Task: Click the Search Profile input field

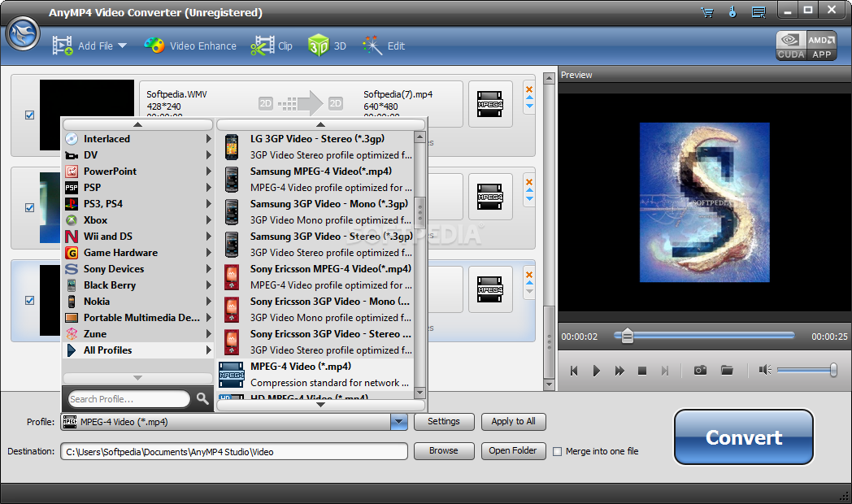Action: (129, 399)
